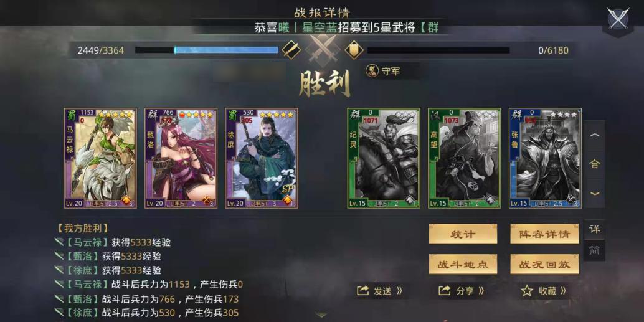Open the 统计 statistics button
This screenshot has width=644, height=322.
[463, 234]
